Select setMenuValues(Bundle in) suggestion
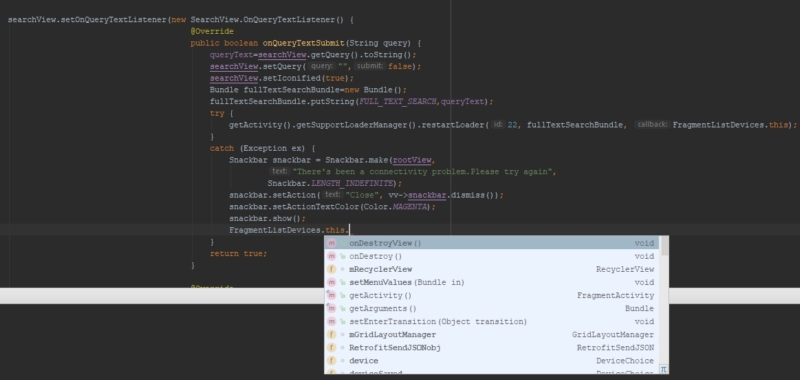800x380 pixels. coord(492,282)
